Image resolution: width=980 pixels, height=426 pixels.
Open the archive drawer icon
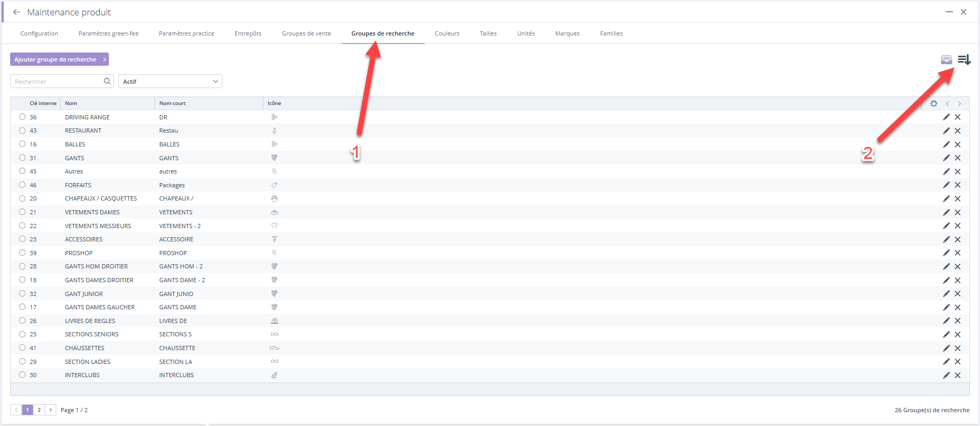pos(947,59)
